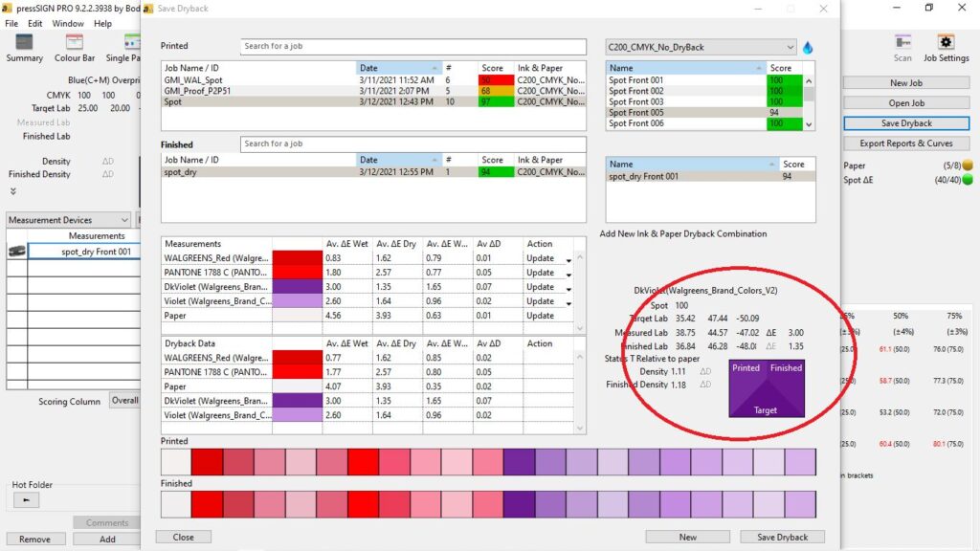Open the Help menu
The width and height of the screenshot is (980, 551).
[102, 23]
